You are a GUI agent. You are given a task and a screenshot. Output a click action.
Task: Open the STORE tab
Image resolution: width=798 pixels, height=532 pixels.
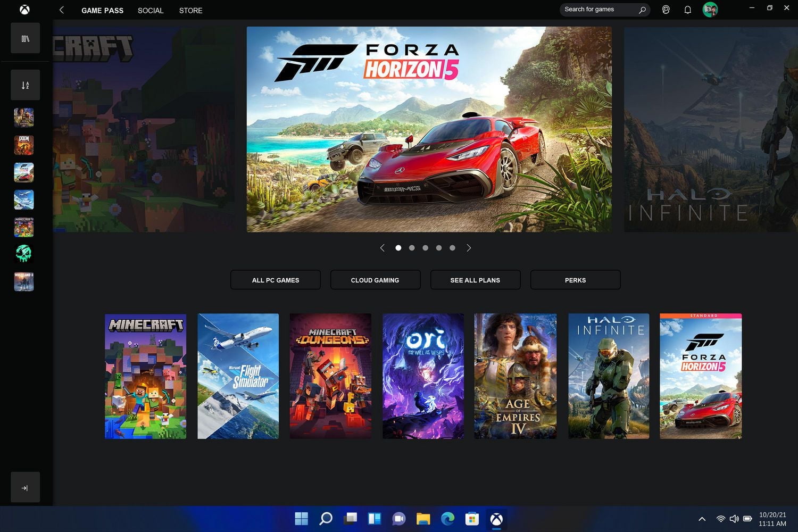(x=190, y=11)
